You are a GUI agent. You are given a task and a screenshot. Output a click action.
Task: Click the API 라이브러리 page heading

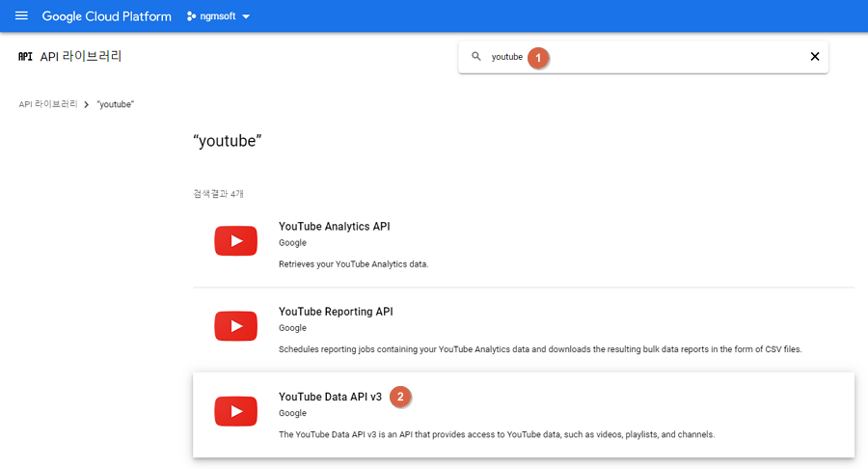pos(81,57)
